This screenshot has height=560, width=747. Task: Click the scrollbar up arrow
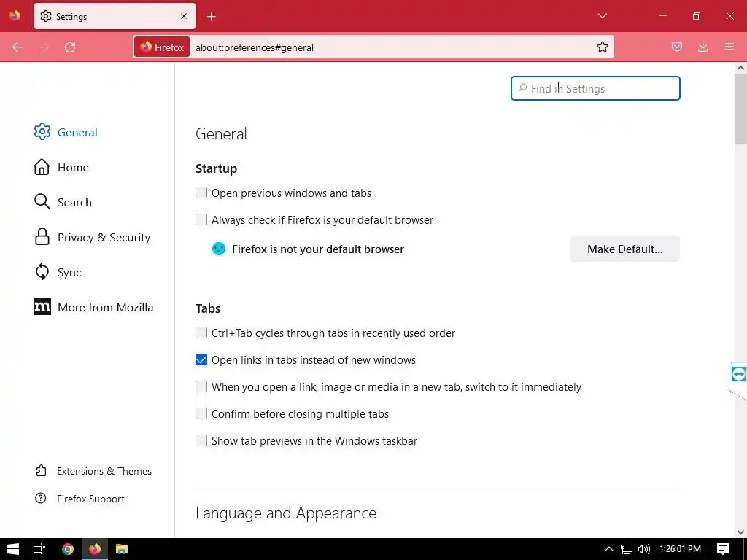pos(740,68)
